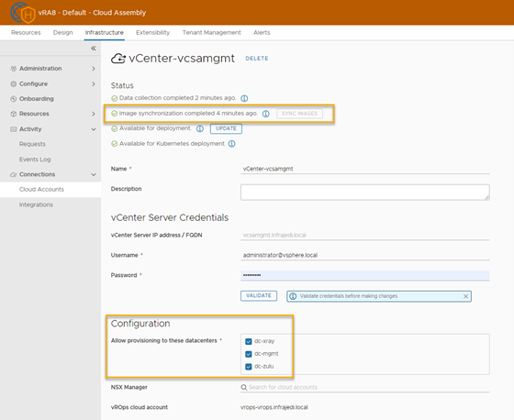514x420 pixels.
Task: Click the Activity chart icon
Action: pos(13,129)
